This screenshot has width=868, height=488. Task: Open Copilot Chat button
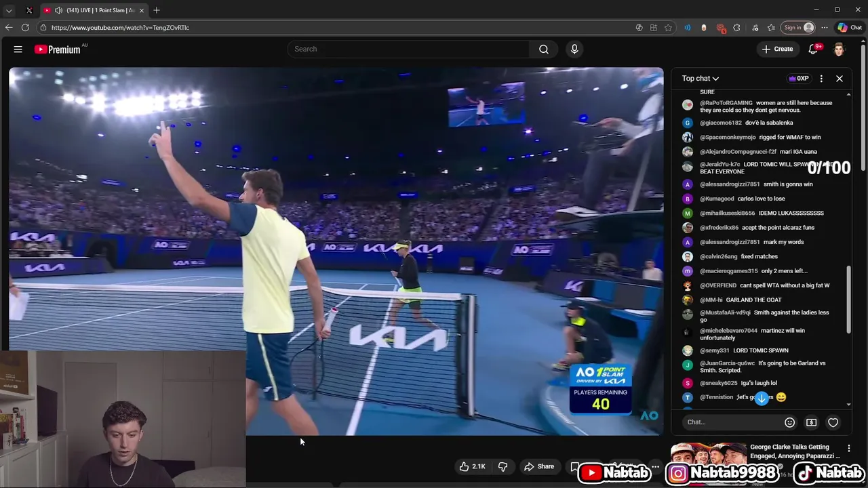coord(850,28)
